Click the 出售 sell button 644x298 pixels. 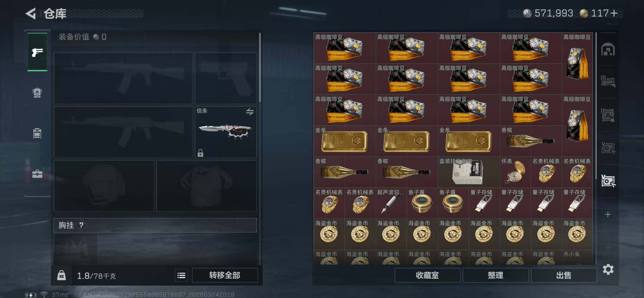point(564,275)
